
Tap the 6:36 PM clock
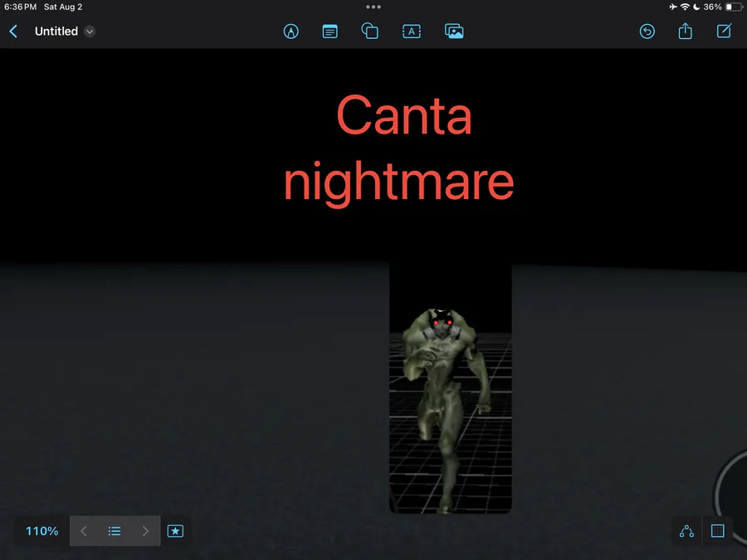[x=20, y=7]
